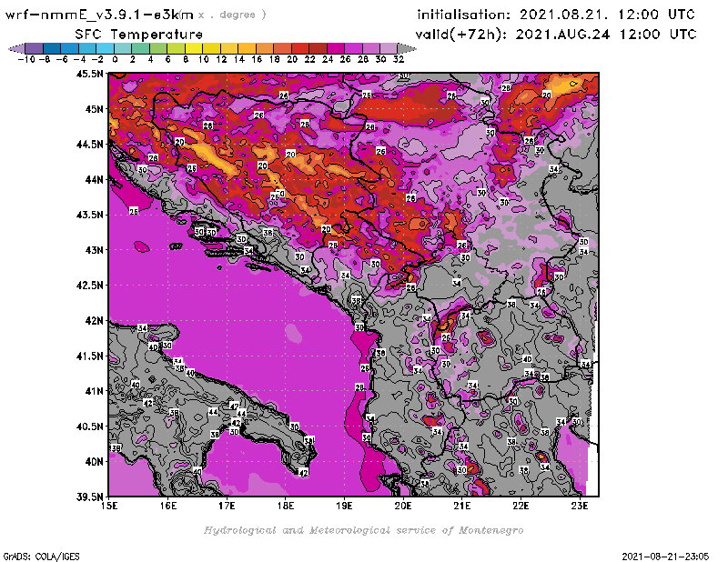Click the 'valid(+72h): 2021.AUG.24 12:00 UTC' line
Image resolution: width=728 pixels, height=562 pixels.
tap(556, 35)
